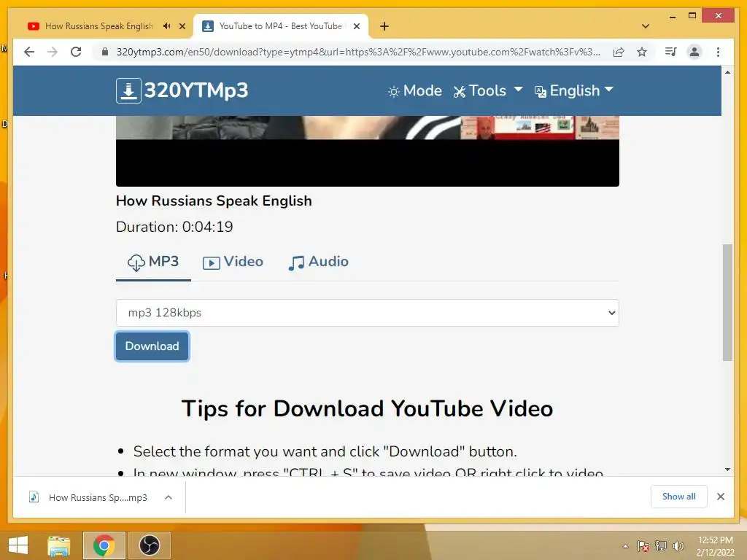The width and height of the screenshot is (747, 560).
Task: Open the media control icon
Action: 671,52
